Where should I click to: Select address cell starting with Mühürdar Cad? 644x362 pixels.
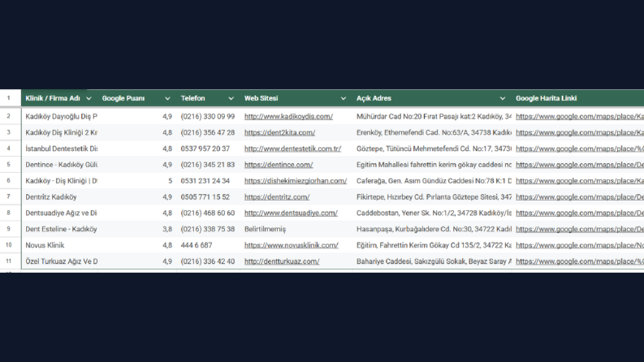point(432,117)
